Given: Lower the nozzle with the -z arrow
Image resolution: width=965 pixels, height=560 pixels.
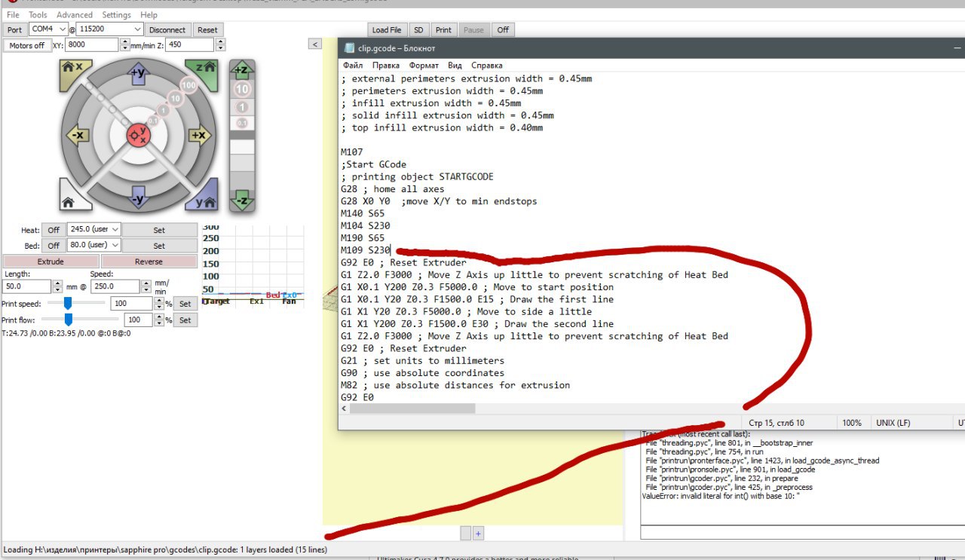Looking at the screenshot, I should point(242,200).
